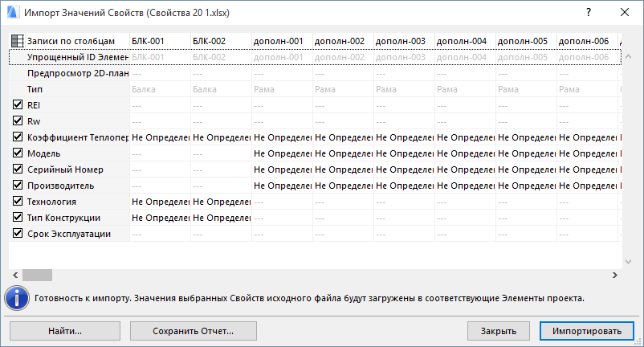Click the Закрыть button
Viewport: 644px width, 347px height.
[498, 330]
